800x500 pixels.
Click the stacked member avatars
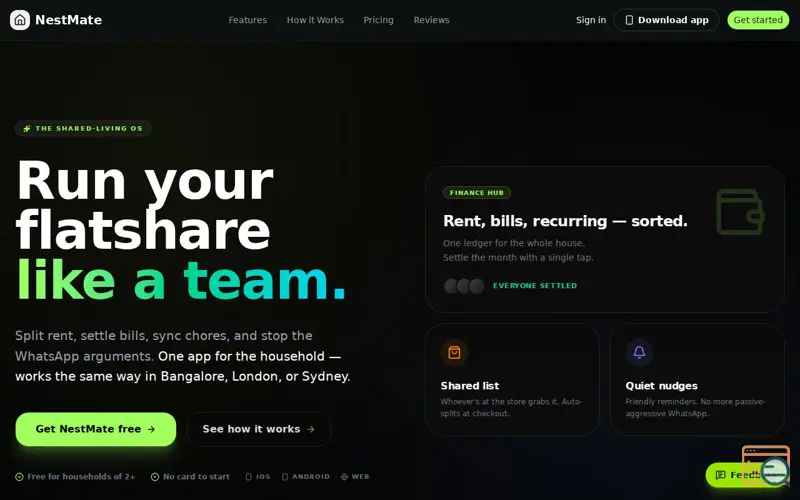[x=464, y=286]
